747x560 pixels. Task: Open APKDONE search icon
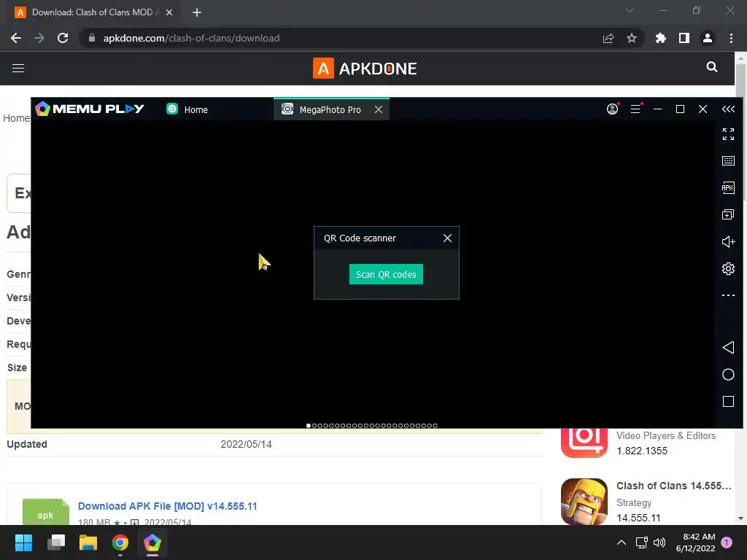pos(712,67)
